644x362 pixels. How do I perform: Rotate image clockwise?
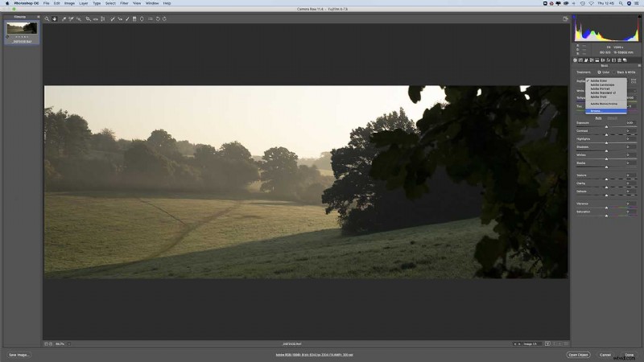[165, 19]
